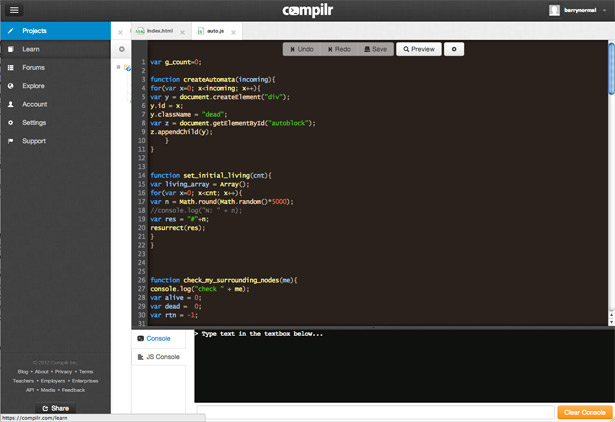This screenshot has height=422, width=615.
Task: Expand the project tree node
Action: point(118,67)
